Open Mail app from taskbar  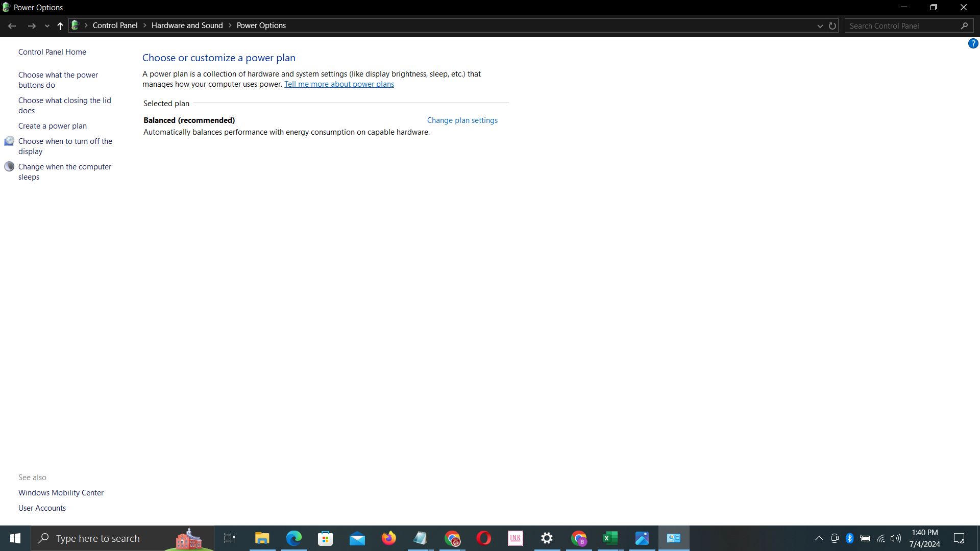[357, 538]
